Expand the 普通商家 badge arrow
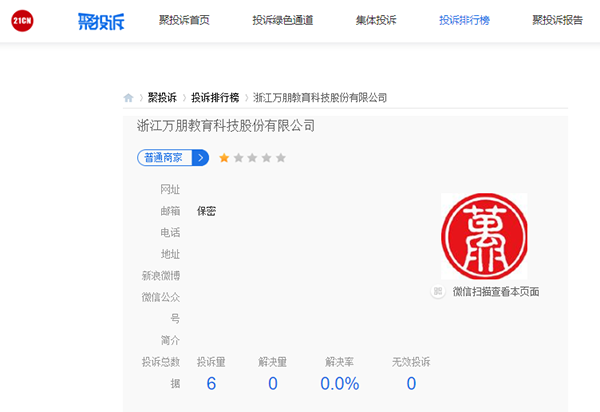Screen dimensions: 600x412 (201, 157)
